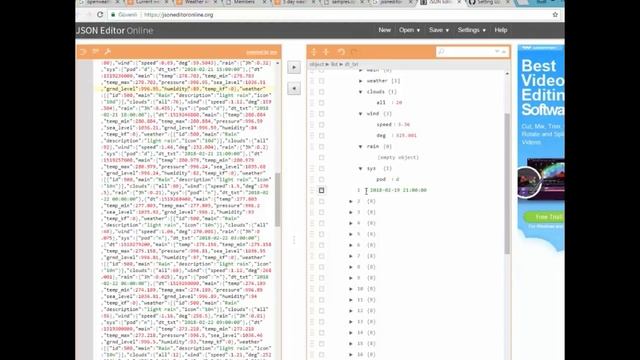Viewport: 640px width, 360px height.
Task: Click '(empty object)' placeholder under rain
Action: pyautogui.click(x=398, y=158)
